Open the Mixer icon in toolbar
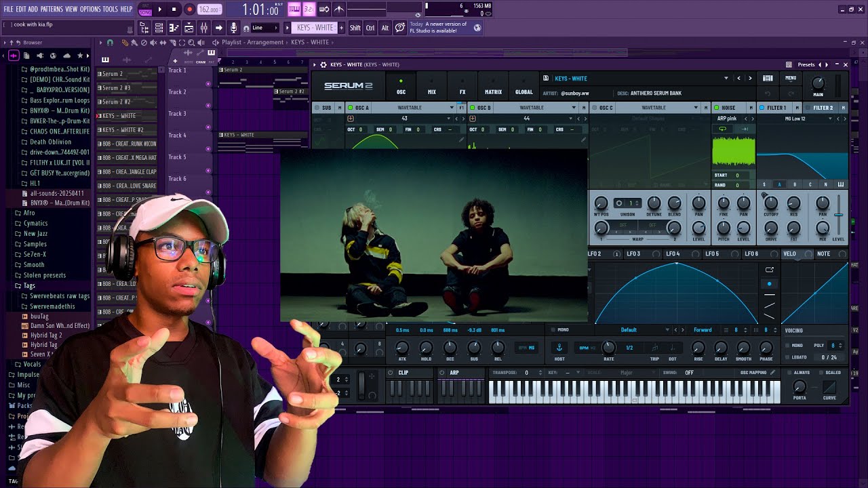The image size is (868, 488). coord(203,28)
